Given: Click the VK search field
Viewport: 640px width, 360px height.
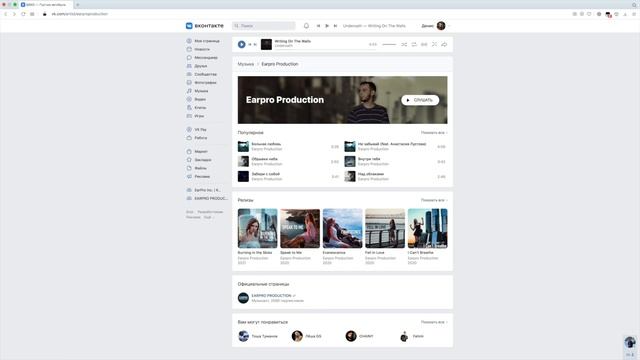Looking at the screenshot, I should click(264, 26).
